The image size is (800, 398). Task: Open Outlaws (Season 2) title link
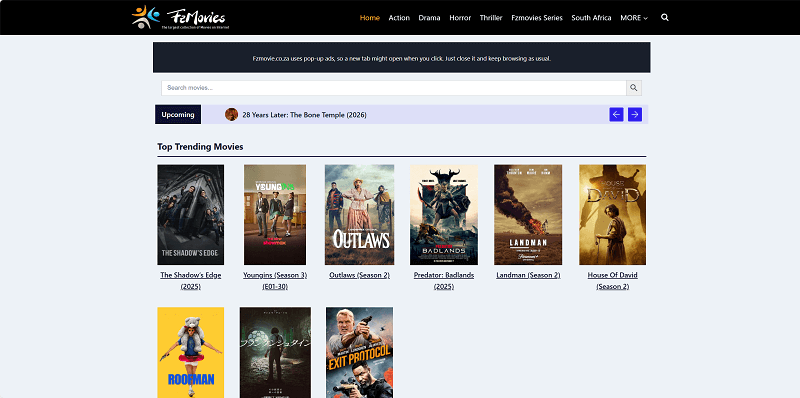pyautogui.click(x=359, y=275)
